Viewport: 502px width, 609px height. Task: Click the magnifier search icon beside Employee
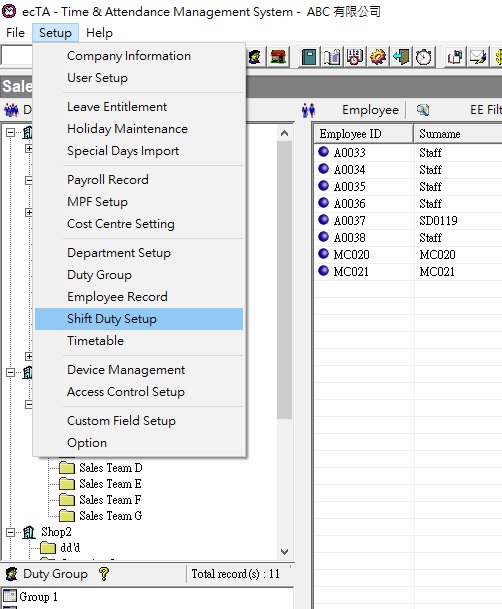tap(423, 110)
